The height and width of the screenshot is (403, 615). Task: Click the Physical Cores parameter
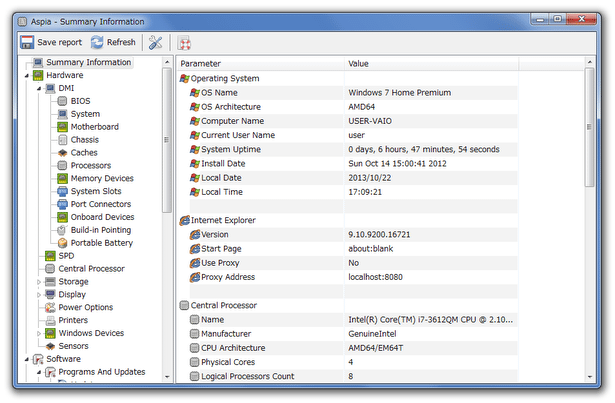(x=228, y=362)
